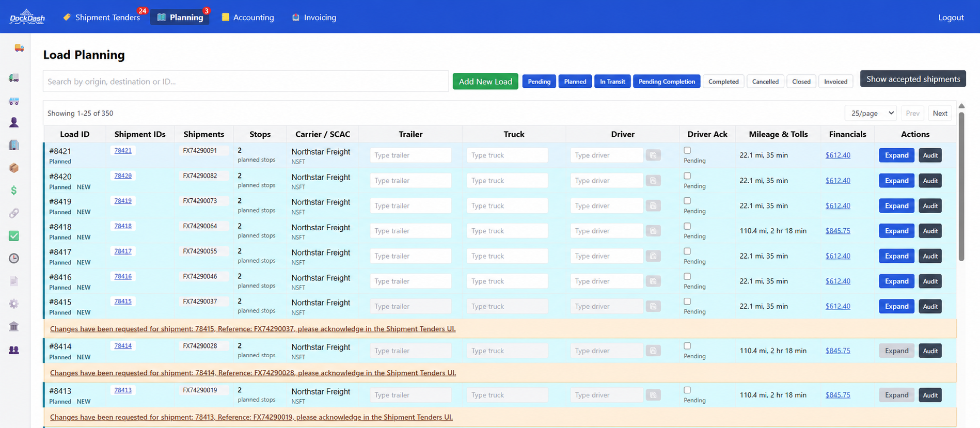Check Driver Ack box for load #8421
This screenshot has width=980, height=428.
[687, 150]
